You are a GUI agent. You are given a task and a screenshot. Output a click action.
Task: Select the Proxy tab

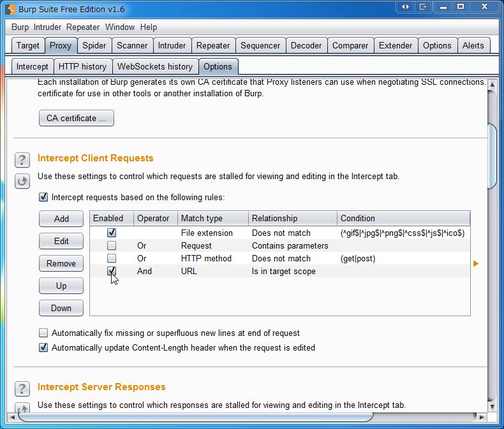[61, 46]
